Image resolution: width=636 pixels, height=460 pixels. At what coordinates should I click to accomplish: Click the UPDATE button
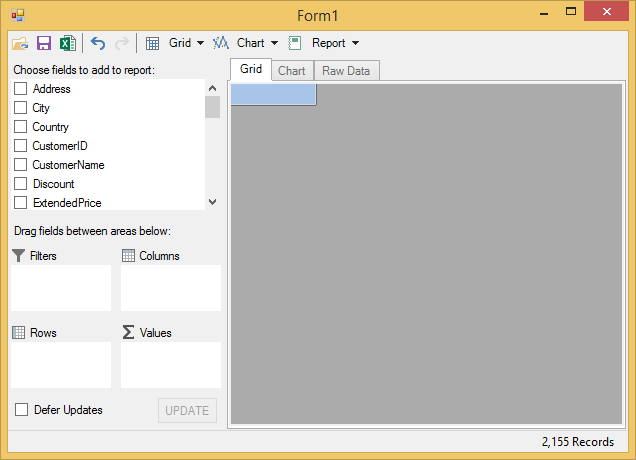point(187,410)
